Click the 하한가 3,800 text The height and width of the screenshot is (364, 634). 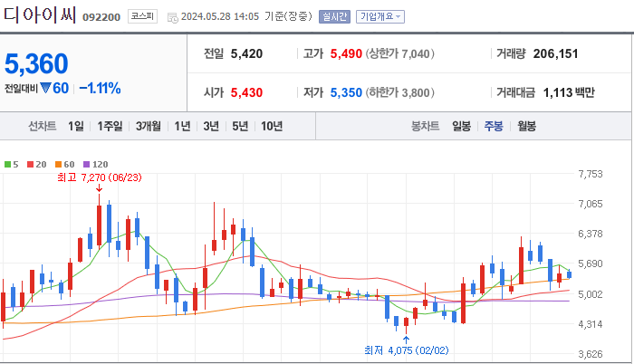[x=400, y=92]
